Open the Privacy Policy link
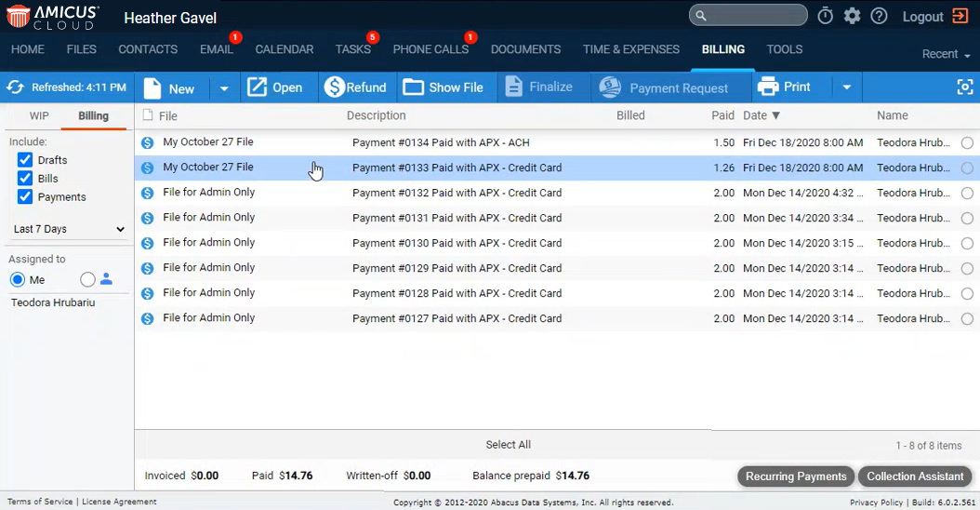This screenshot has width=980, height=510. point(876,503)
